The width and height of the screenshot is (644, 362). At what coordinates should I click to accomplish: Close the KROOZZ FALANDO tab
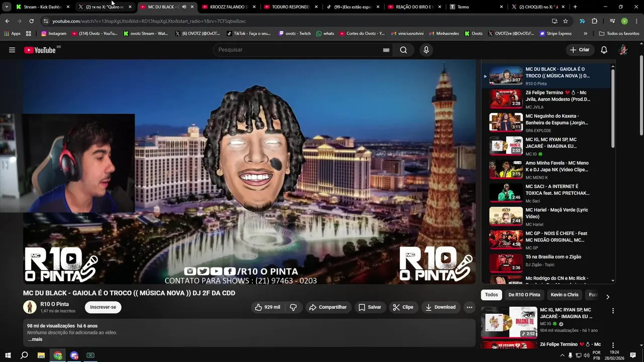click(x=254, y=7)
